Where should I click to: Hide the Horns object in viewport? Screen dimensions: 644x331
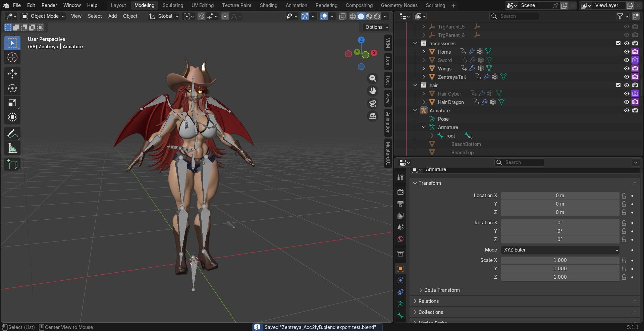626,52
